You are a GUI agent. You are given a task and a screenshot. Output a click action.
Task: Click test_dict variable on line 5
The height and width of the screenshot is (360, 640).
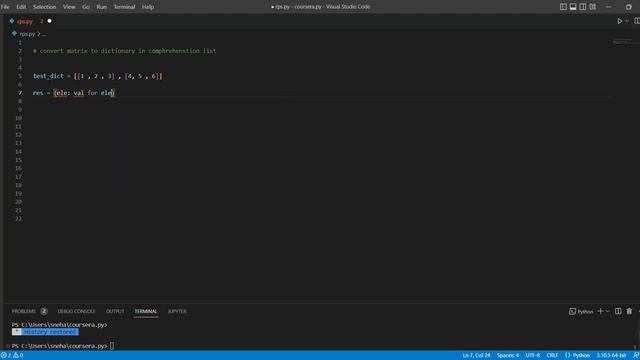(48, 76)
